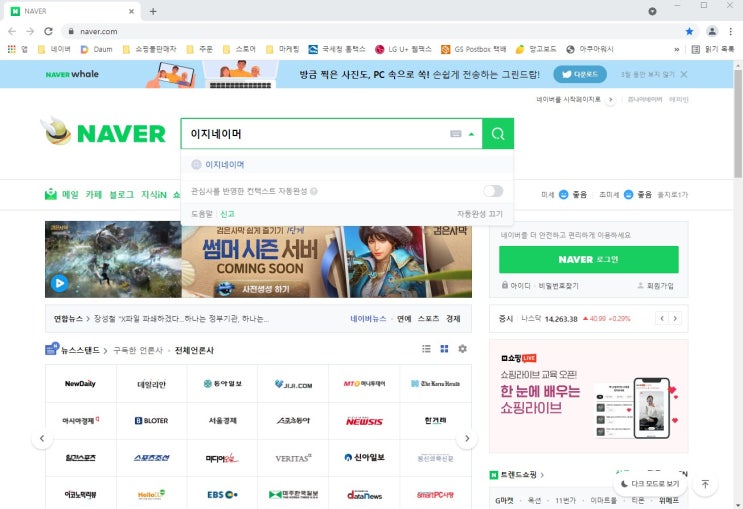This screenshot has height=509, width=743.
Task: Select 전체언론사 tab
Action: 194,350
